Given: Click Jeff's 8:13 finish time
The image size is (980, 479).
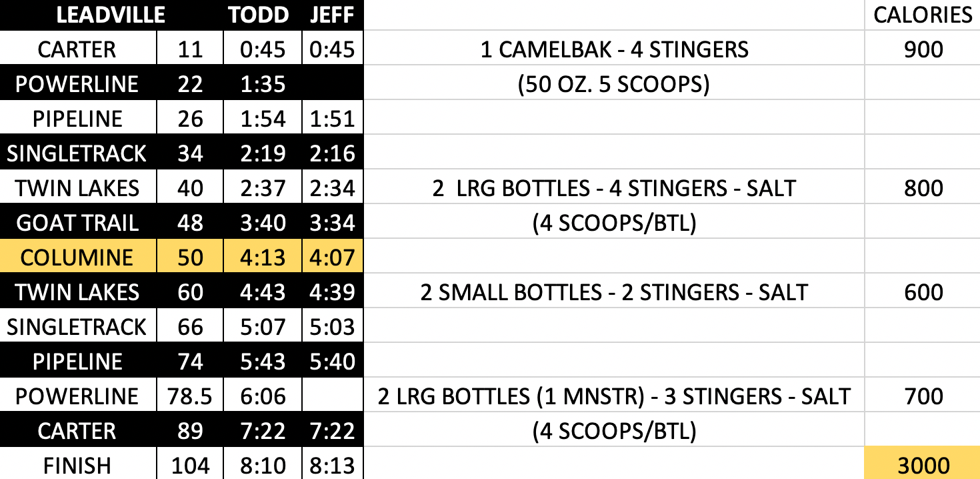Looking at the screenshot, I should tap(332, 466).
